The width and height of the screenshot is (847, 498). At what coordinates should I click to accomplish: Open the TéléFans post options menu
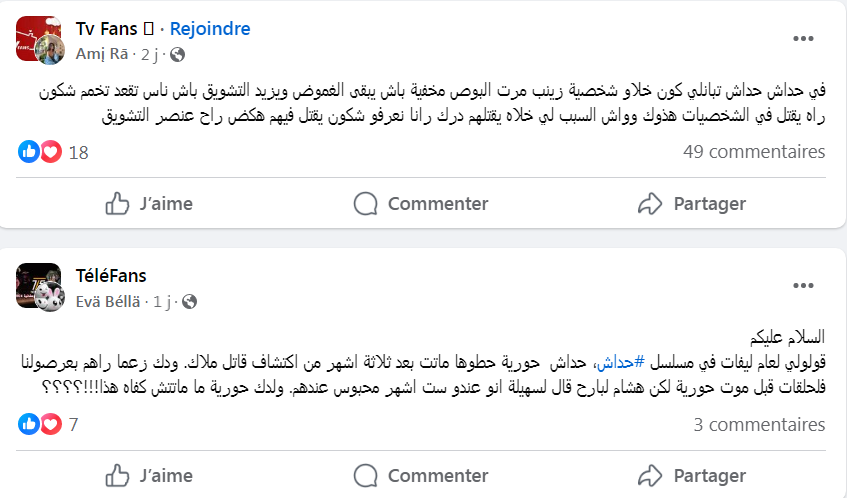click(x=803, y=287)
